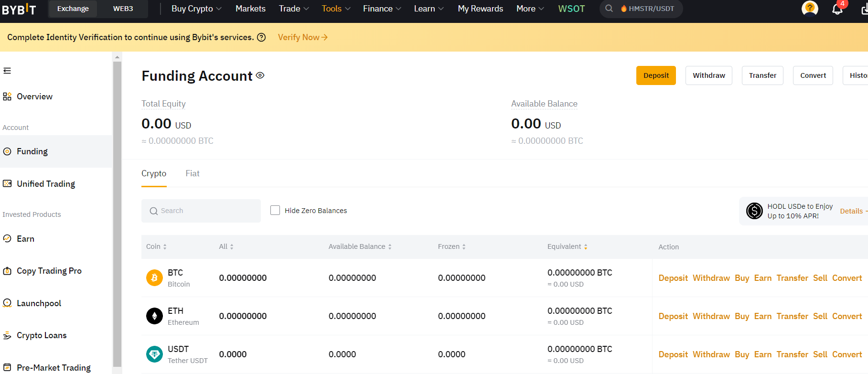
Task: Expand the Trade dropdown menu
Action: [x=294, y=9]
